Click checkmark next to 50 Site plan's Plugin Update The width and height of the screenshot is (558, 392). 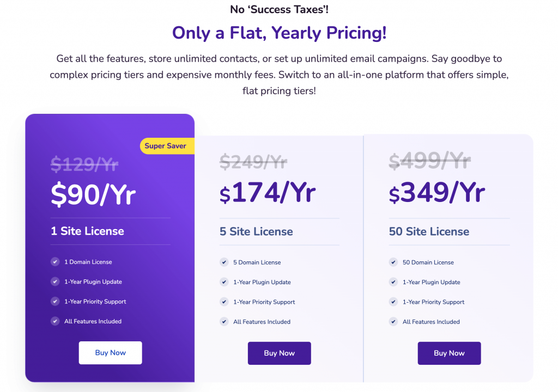[x=393, y=282]
